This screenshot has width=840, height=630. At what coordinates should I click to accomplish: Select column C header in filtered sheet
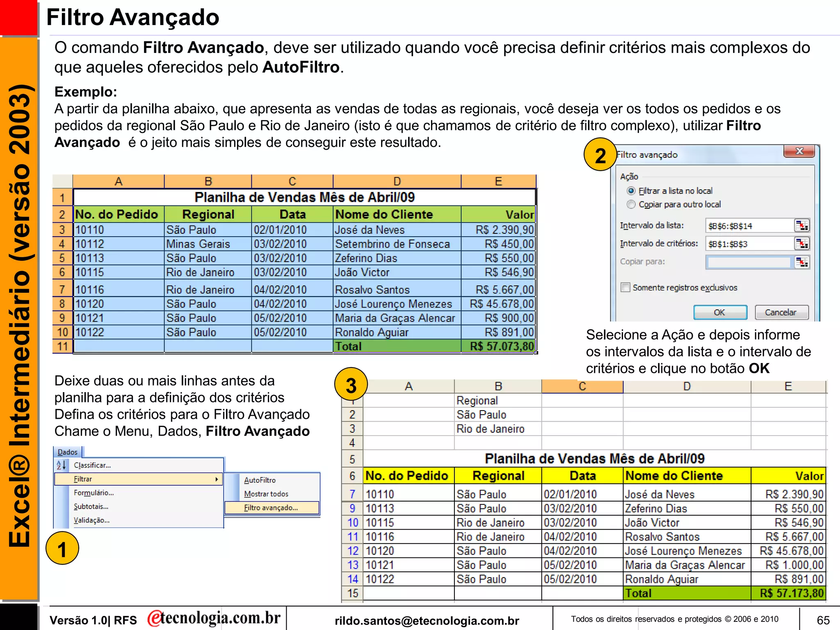pos(582,386)
